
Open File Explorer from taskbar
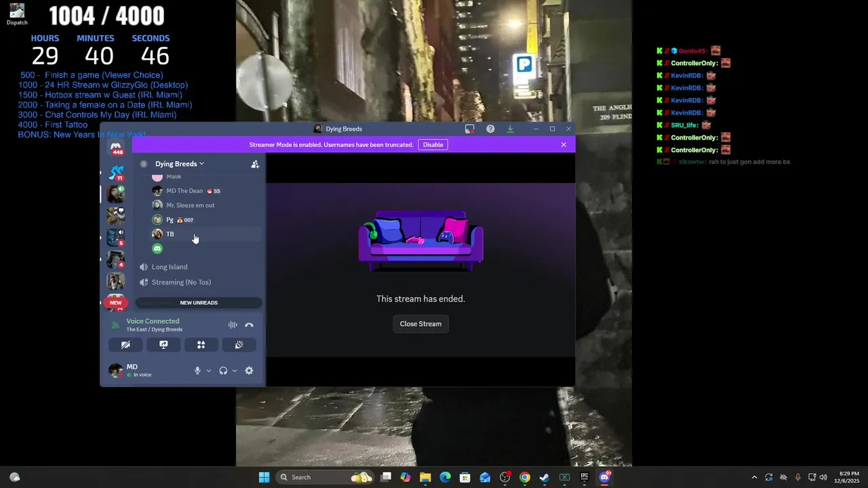(x=425, y=477)
